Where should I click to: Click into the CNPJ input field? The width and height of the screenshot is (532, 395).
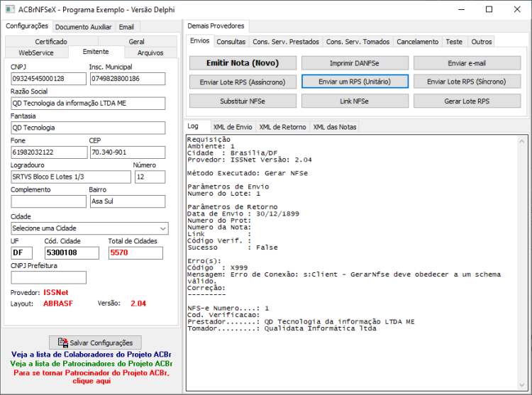tap(48, 79)
